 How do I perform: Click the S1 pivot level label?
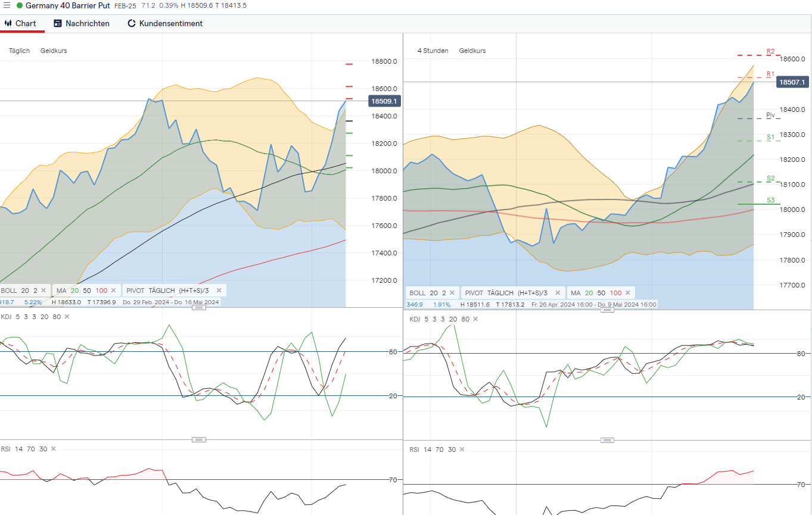pos(770,138)
